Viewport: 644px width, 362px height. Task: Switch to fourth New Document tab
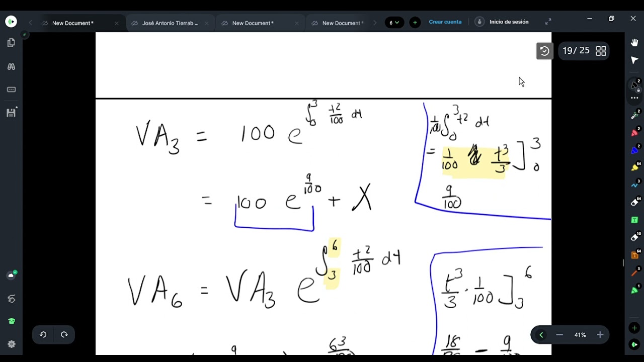(x=343, y=23)
